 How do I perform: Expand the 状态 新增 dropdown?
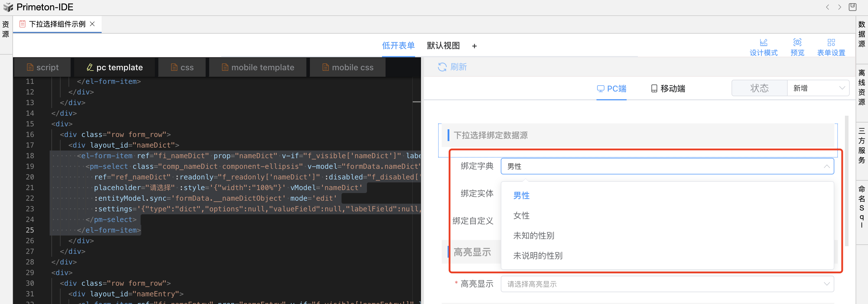(x=817, y=88)
